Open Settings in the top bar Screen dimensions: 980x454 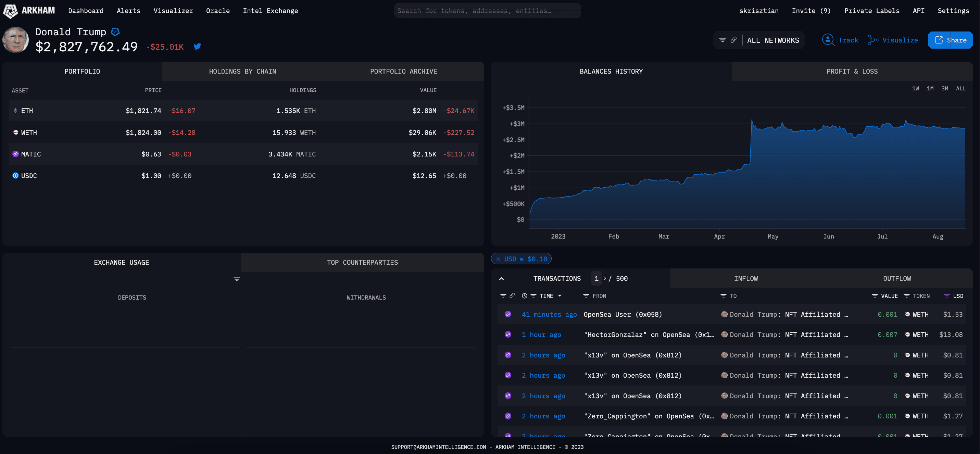tap(953, 11)
